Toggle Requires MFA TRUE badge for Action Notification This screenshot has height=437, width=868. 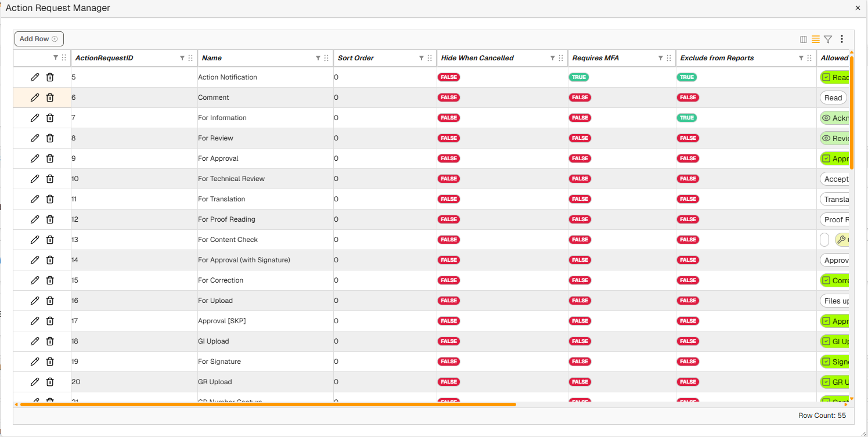(x=579, y=77)
